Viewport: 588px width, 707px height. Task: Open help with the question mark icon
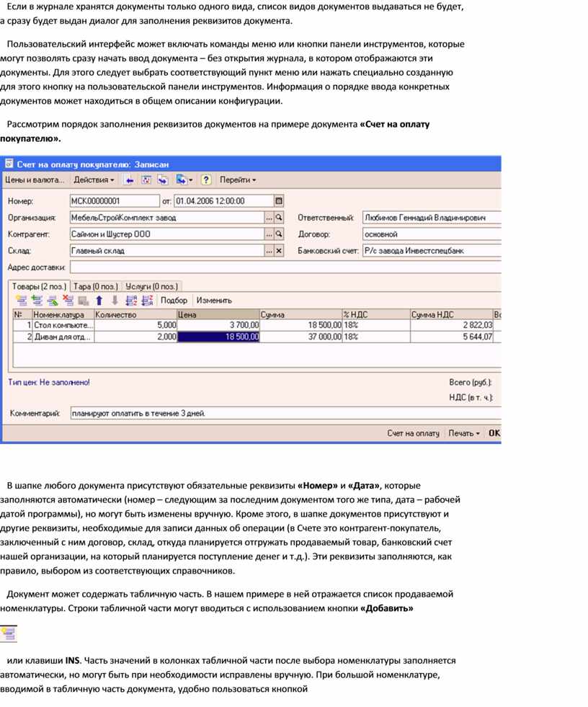tap(206, 180)
